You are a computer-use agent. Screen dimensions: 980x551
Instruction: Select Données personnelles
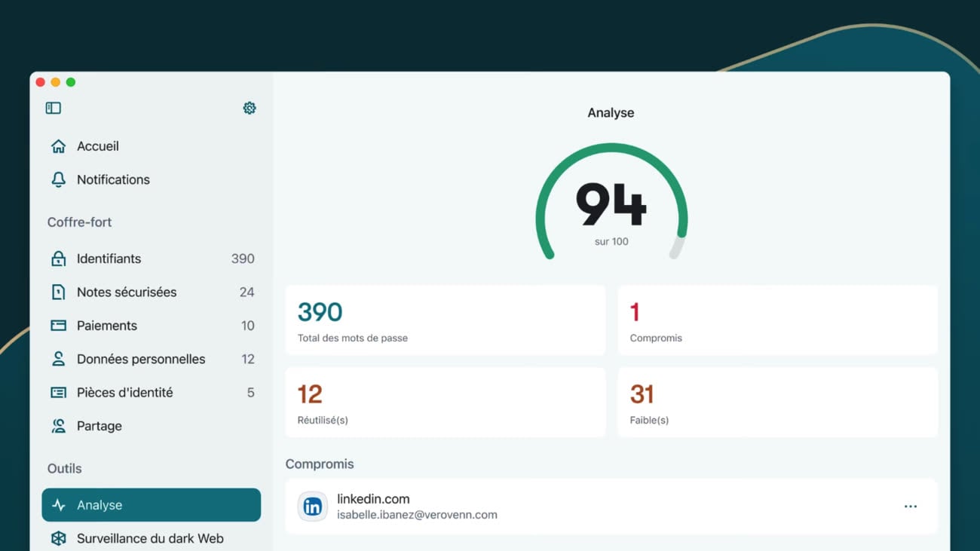click(x=151, y=359)
